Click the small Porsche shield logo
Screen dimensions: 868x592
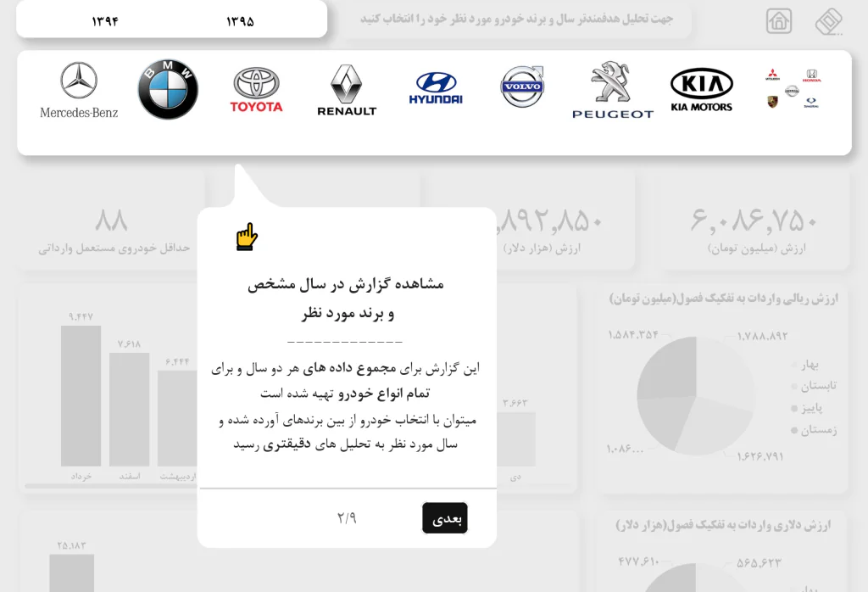pyautogui.click(x=772, y=101)
